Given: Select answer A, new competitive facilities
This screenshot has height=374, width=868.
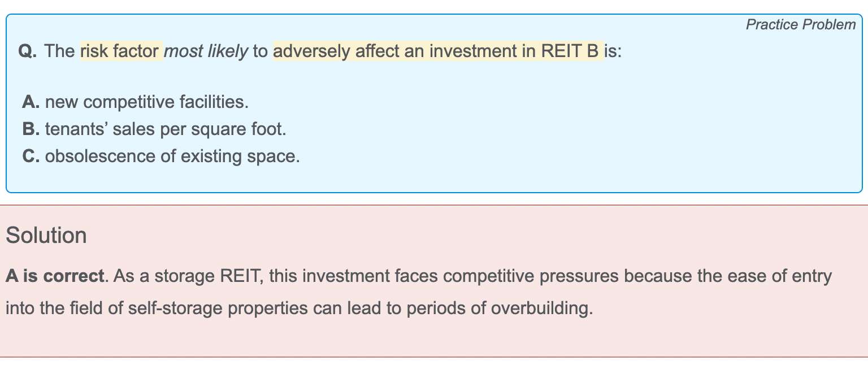Looking at the screenshot, I should tap(146, 102).
